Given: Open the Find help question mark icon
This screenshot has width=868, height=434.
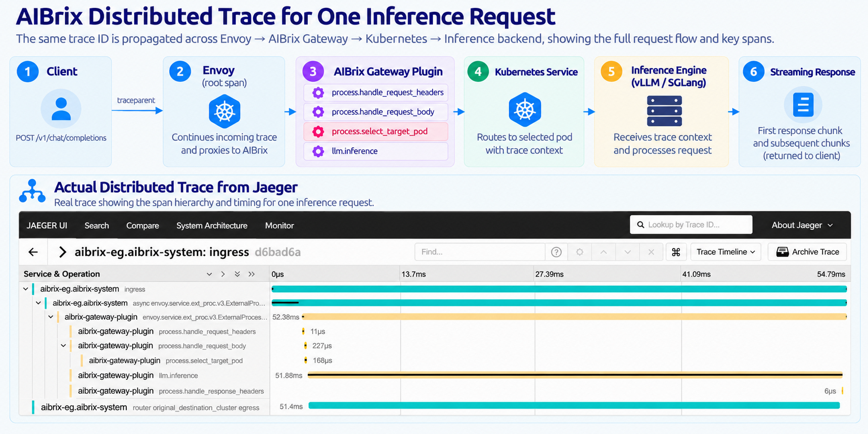Looking at the screenshot, I should [556, 252].
